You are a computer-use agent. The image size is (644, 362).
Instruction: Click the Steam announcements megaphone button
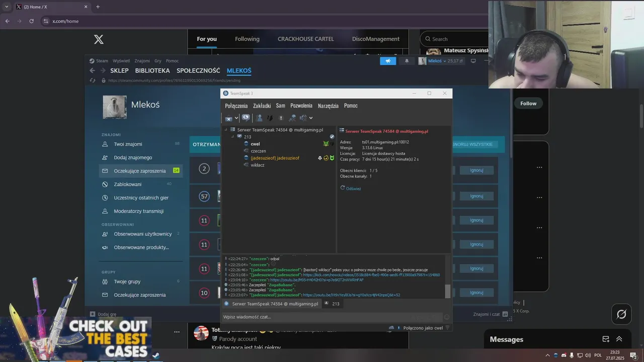click(x=388, y=61)
